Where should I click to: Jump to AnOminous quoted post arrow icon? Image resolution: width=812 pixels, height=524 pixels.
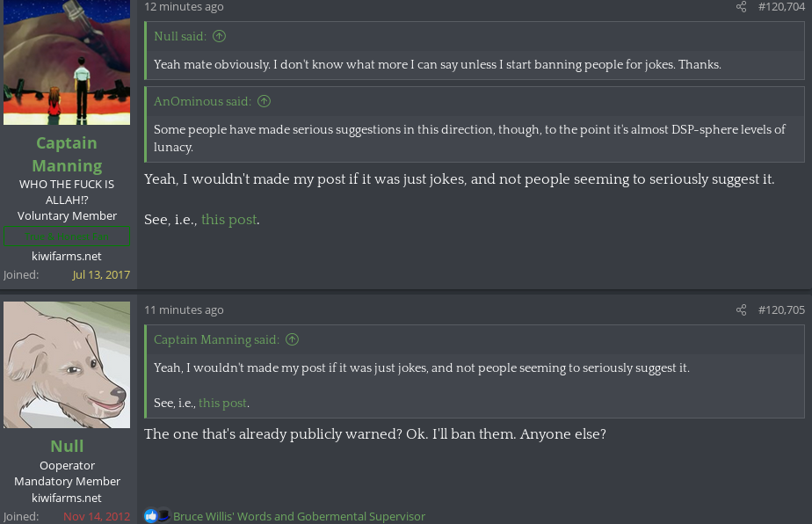click(x=265, y=101)
